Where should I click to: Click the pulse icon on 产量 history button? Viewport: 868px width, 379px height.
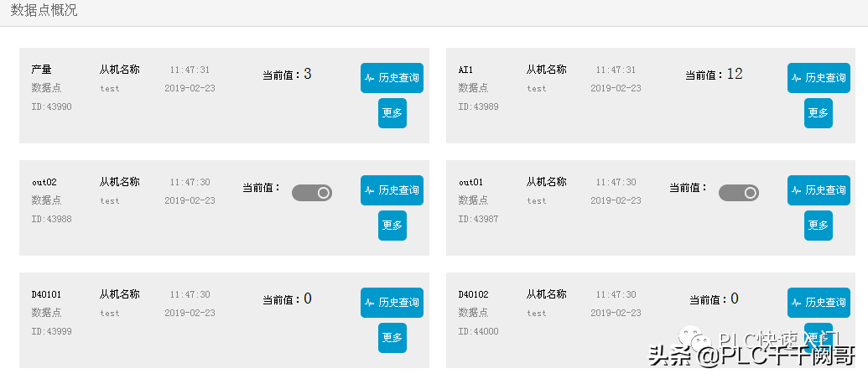[370, 78]
